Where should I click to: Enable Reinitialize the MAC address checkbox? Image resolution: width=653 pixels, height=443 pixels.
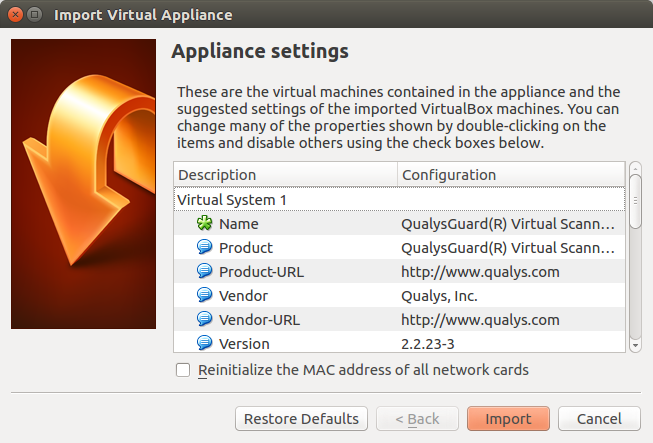pyautogui.click(x=183, y=370)
